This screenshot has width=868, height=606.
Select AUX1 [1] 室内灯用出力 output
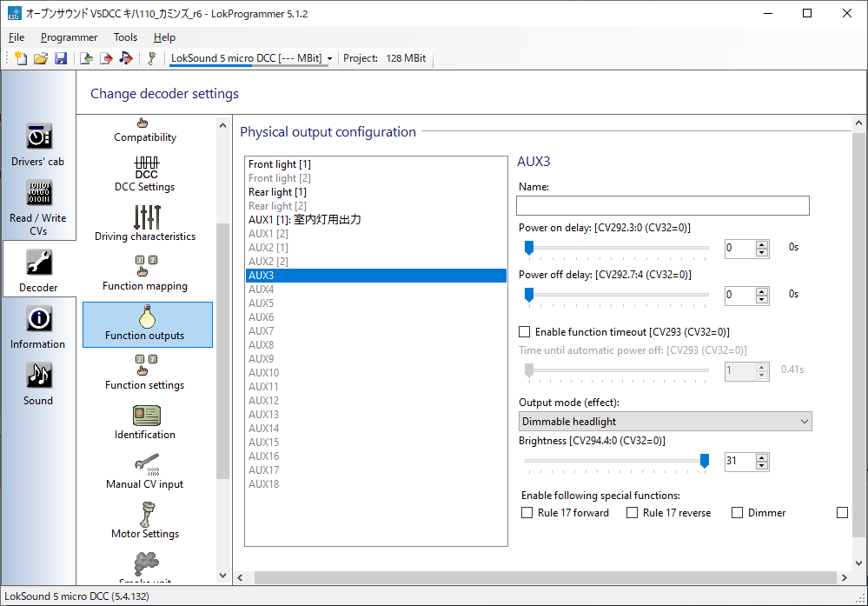click(x=376, y=220)
